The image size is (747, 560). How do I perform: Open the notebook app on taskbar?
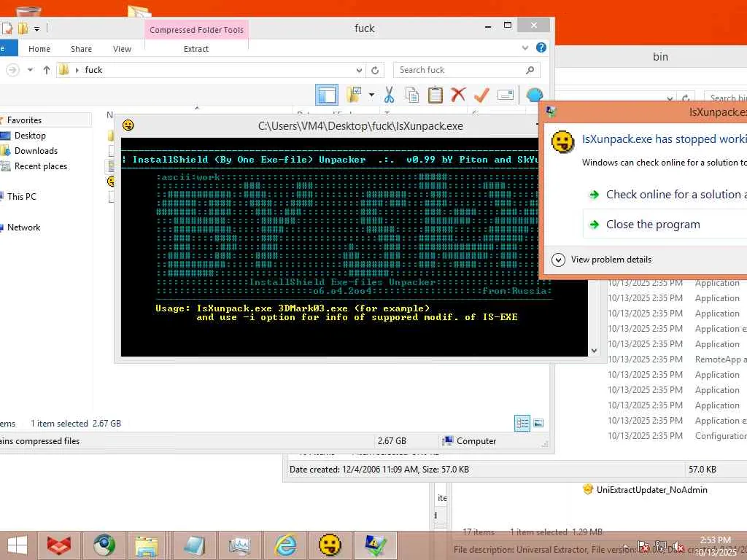[194, 545]
